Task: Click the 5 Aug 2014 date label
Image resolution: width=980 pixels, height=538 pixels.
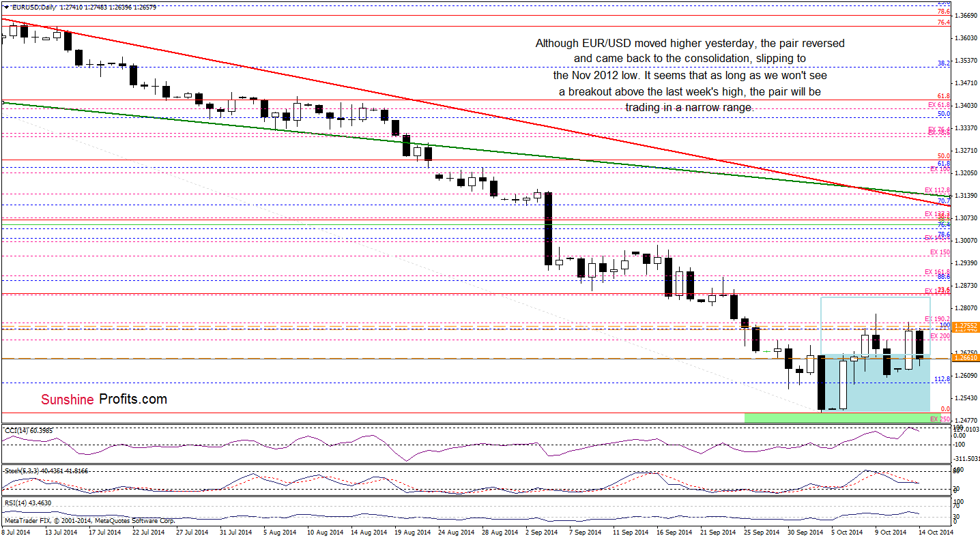Action: point(279,531)
